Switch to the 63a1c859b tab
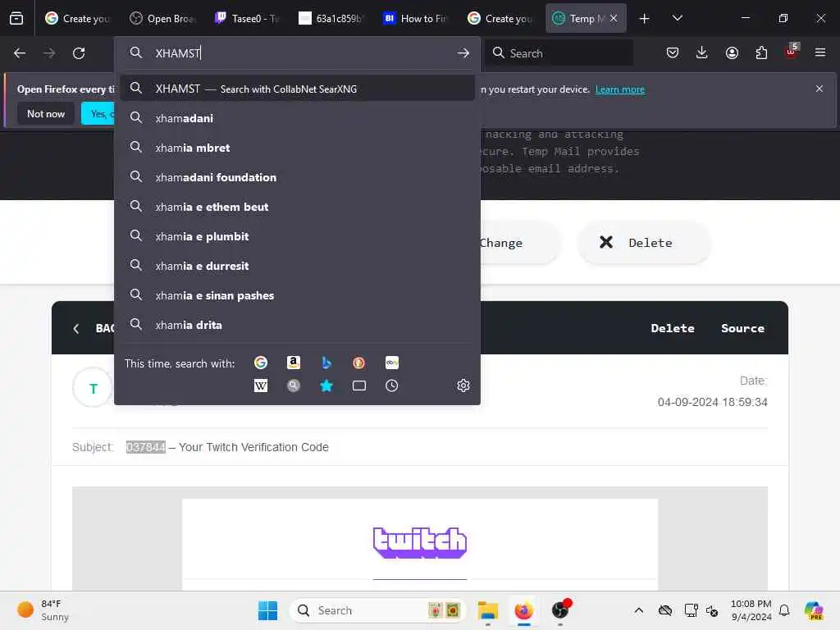 tap(331, 18)
